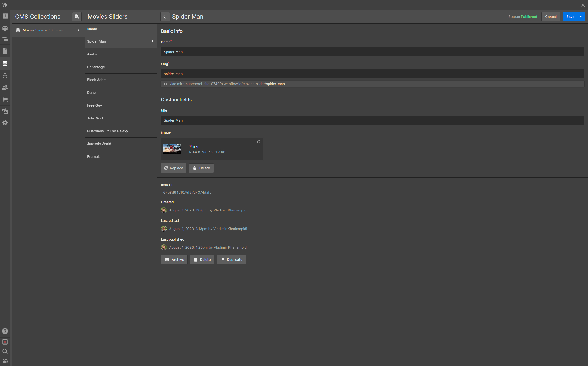Select the Dr Strange item

tap(121, 67)
